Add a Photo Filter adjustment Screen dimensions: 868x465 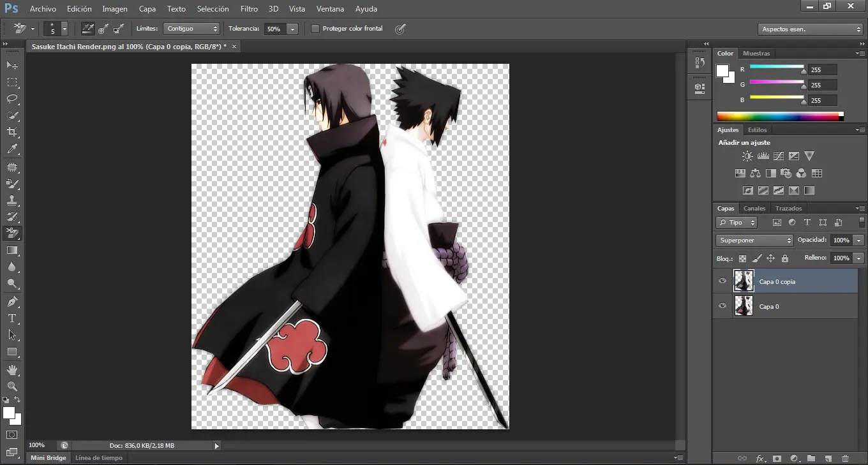pos(786,173)
